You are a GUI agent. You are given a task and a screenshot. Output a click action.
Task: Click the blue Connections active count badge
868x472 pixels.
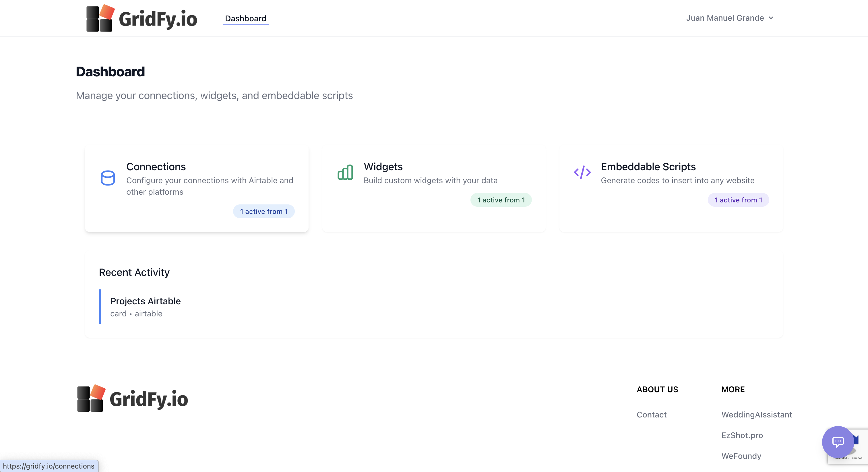263,211
